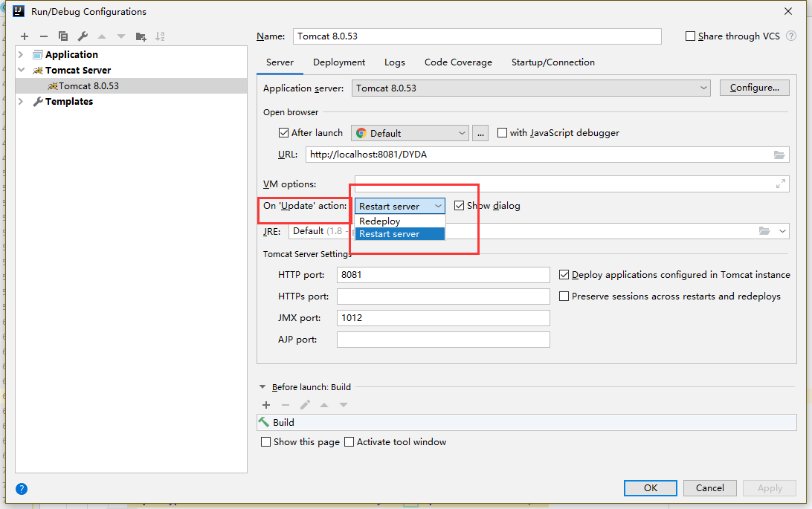Select Redeploy from the dropdown list
This screenshot has width=812, height=509.
click(x=400, y=221)
